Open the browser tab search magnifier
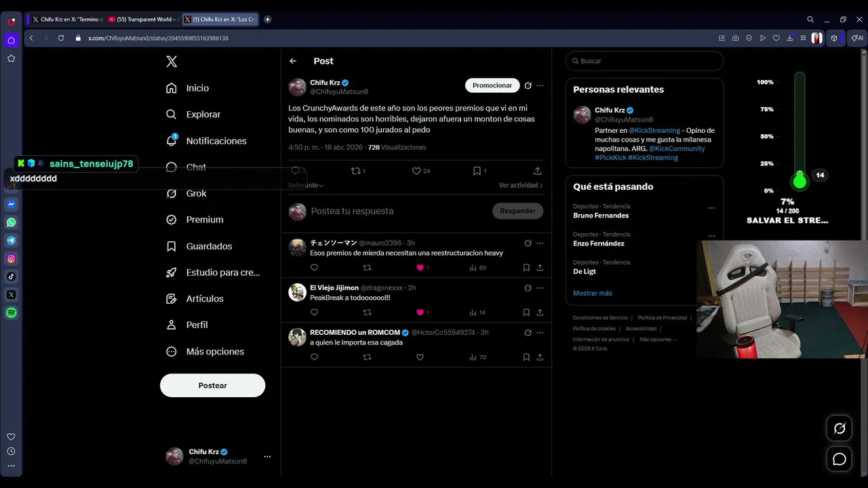 pos(810,20)
